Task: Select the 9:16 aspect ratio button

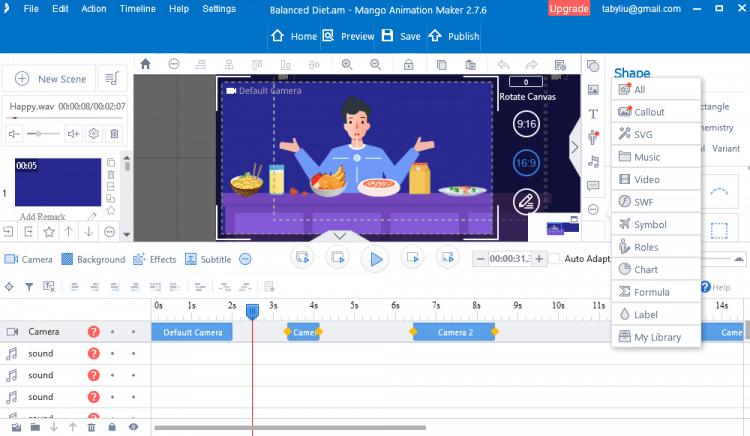Action: click(x=525, y=124)
